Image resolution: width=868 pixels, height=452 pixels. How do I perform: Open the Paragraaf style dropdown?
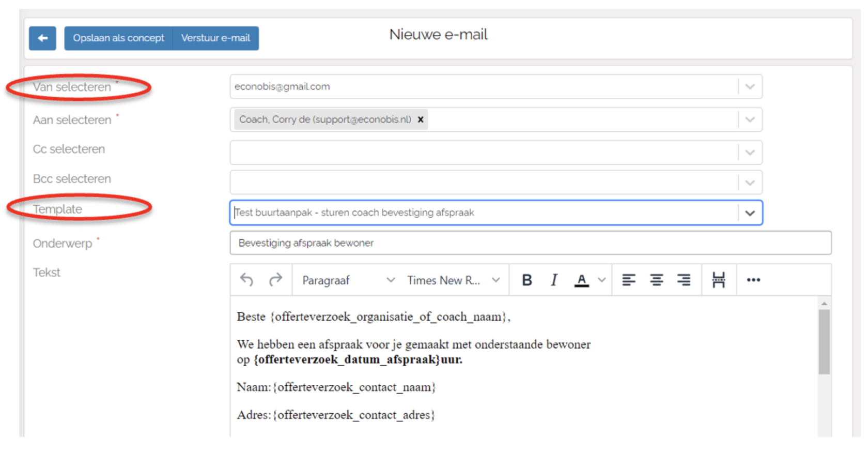348,280
